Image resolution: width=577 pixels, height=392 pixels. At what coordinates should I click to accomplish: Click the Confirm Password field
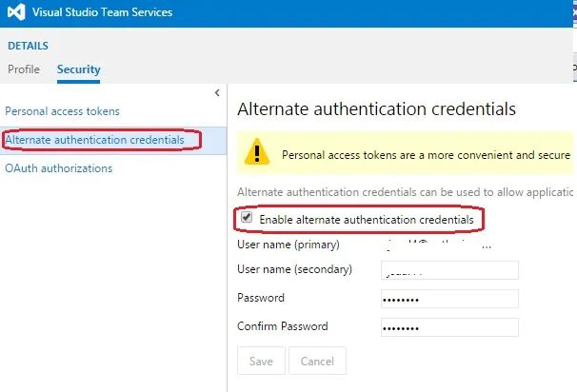click(448, 327)
